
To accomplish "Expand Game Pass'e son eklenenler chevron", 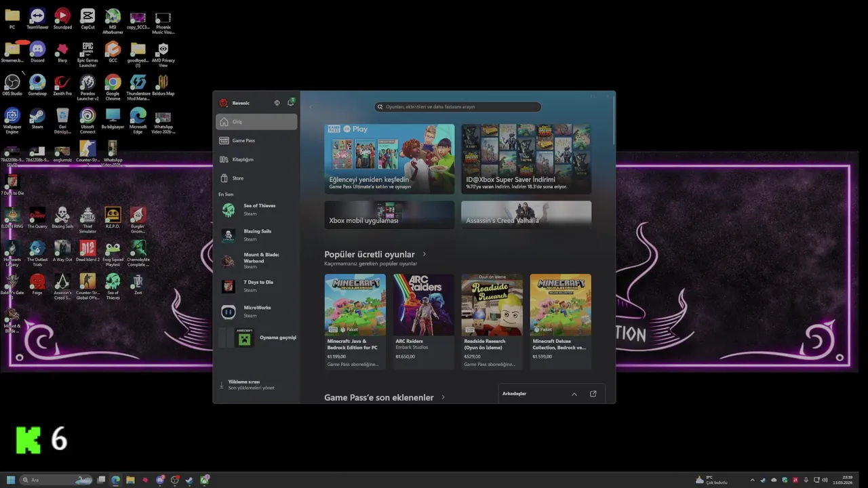I will pos(443,398).
